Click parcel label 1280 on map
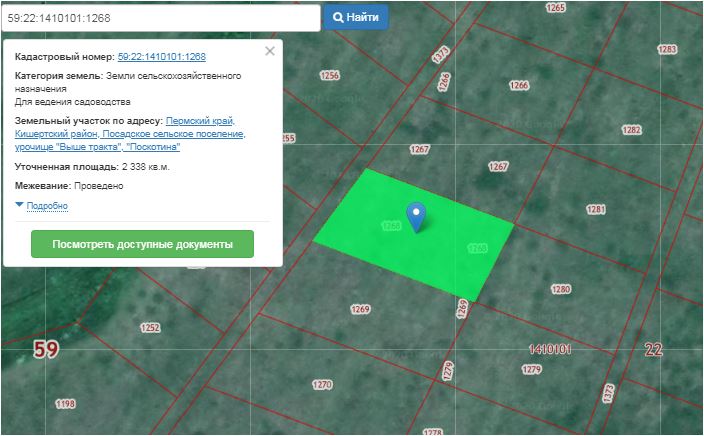The image size is (704, 436). point(561,289)
